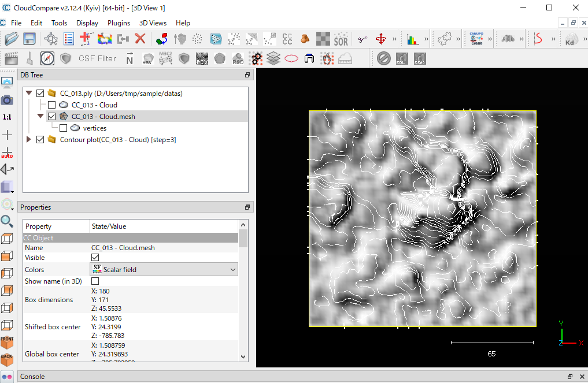This screenshot has height=383, width=588.
Task: Open the 3D Views menu
Action: point(153,23)
